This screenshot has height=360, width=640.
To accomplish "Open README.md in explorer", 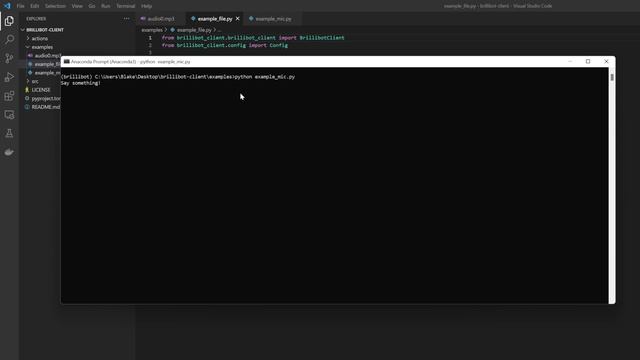I will 46,107.
